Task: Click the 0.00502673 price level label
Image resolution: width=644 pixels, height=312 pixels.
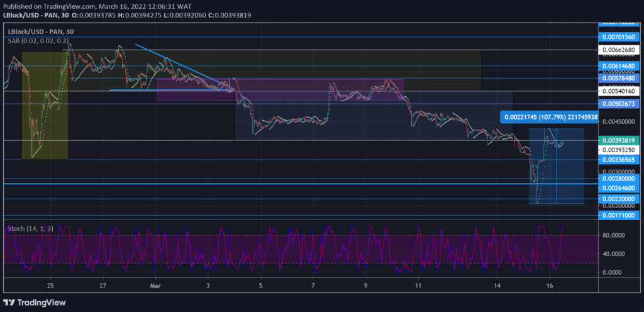Action: coord(618,103)
